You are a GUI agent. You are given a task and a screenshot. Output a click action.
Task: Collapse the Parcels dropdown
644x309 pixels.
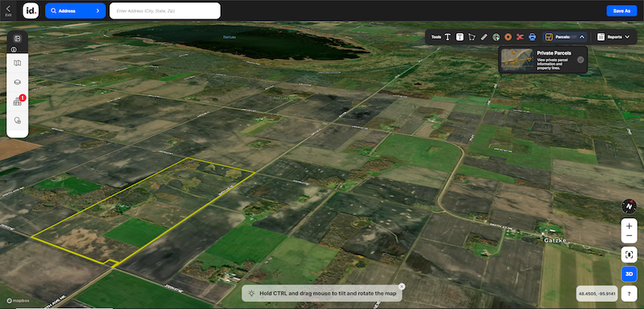(x=582, y=37)
